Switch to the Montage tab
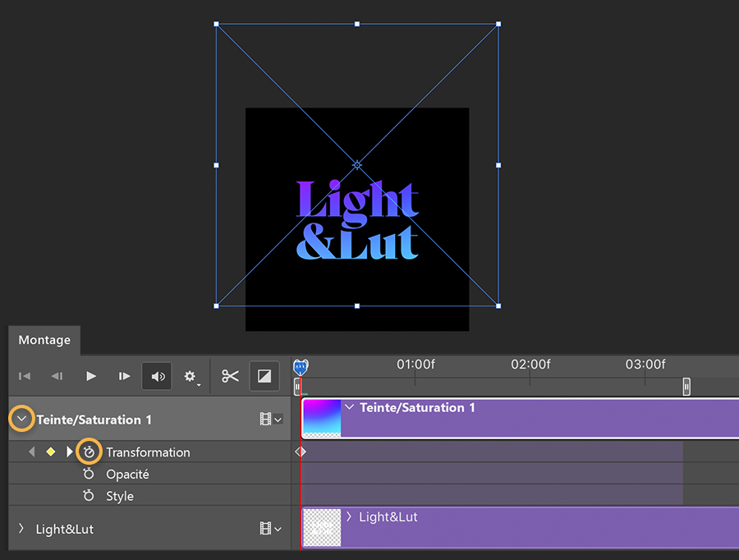 (44, 340)
